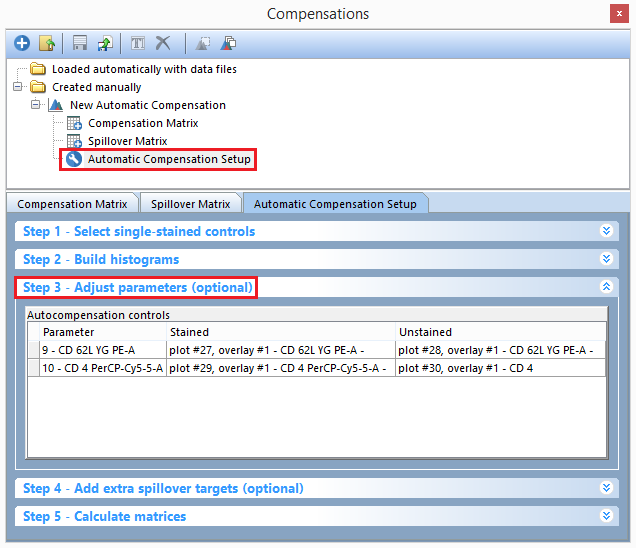Viewport: 636px width, 548px height.
Task: Switch to the Spillover Matrix tab
Action: click(190, 204)
